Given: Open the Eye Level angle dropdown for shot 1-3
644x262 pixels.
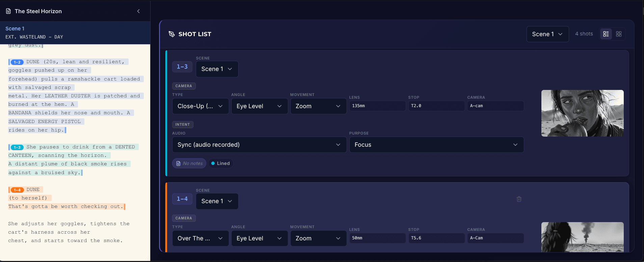Looking at the screenshot, I should point(260,106).
